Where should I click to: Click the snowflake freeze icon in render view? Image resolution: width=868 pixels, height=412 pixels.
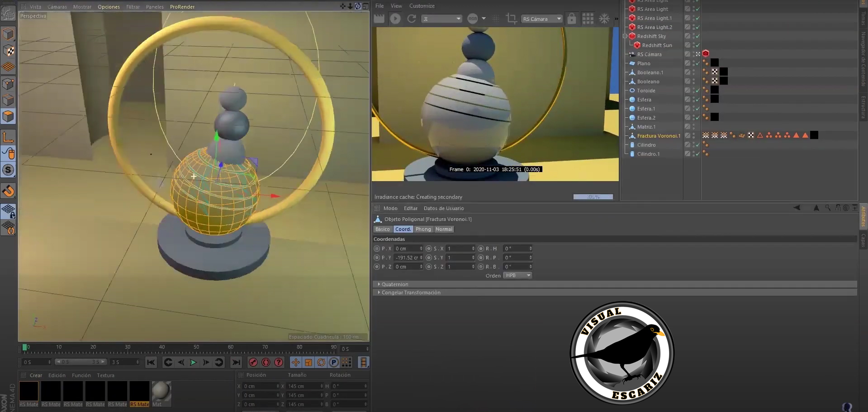pos(604,19)
